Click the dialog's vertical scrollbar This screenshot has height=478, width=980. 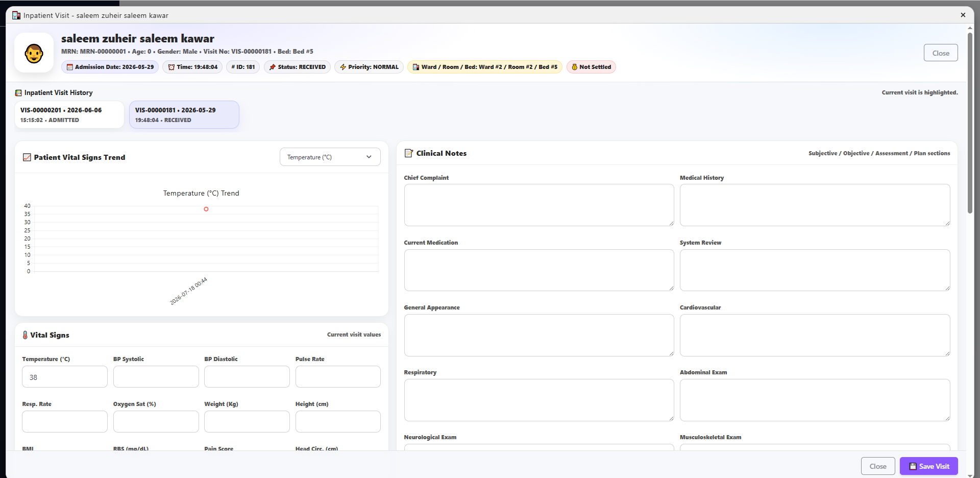970,123
